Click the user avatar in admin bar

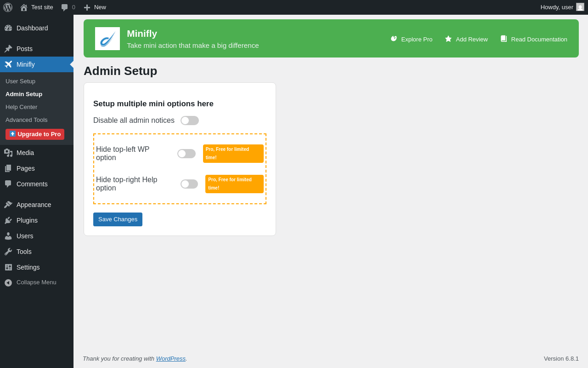pyautogui.click(x=580, y=7)
